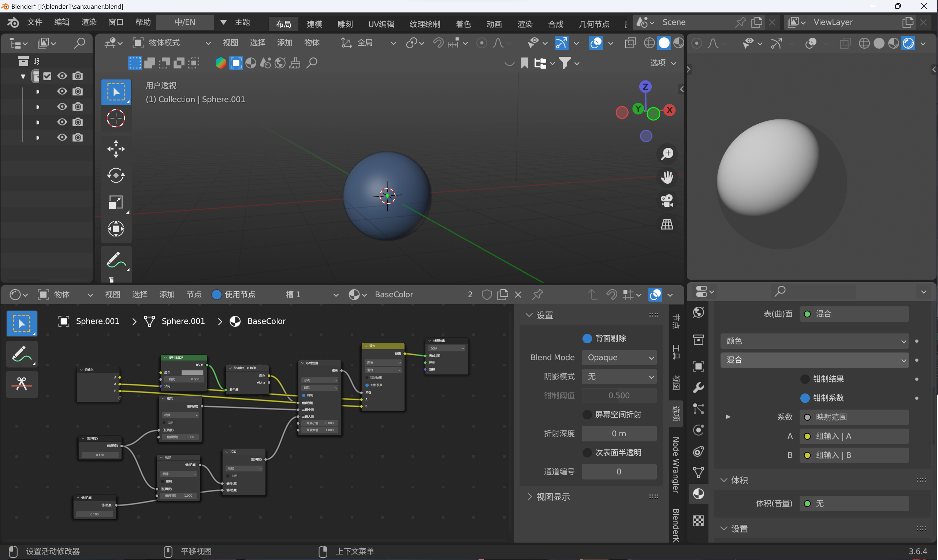938x560 pixels.
Task: Open Material properties tab in the properties editor
Action: (698, 494)
